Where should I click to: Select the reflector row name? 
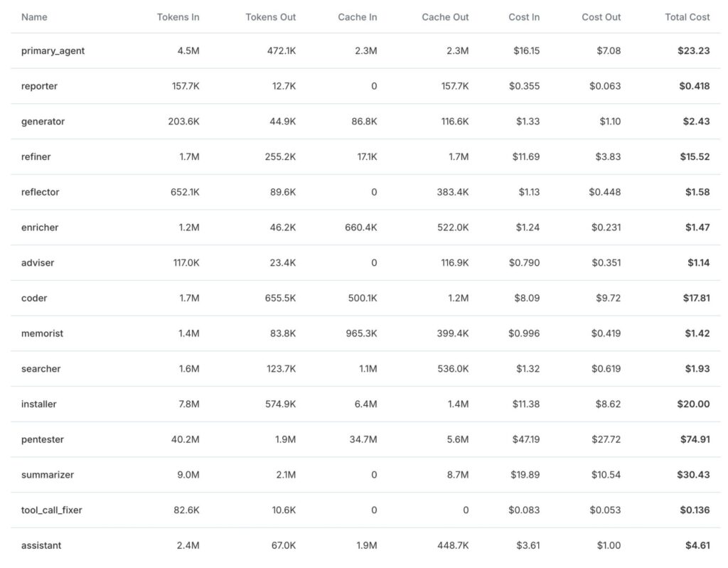(40, 192)
